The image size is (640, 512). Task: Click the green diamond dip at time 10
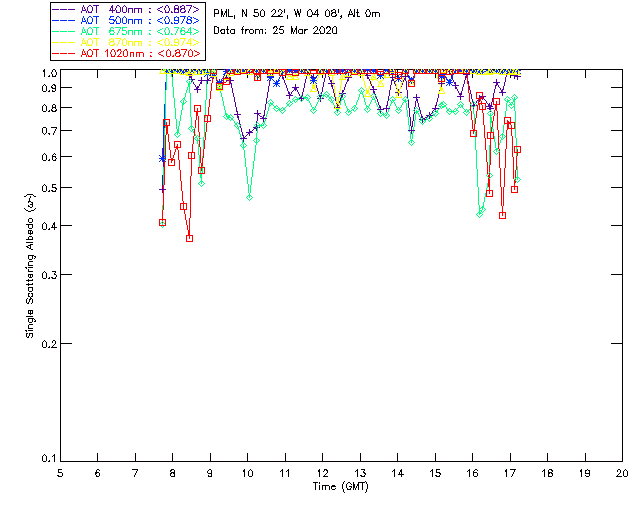click(249, 198)
